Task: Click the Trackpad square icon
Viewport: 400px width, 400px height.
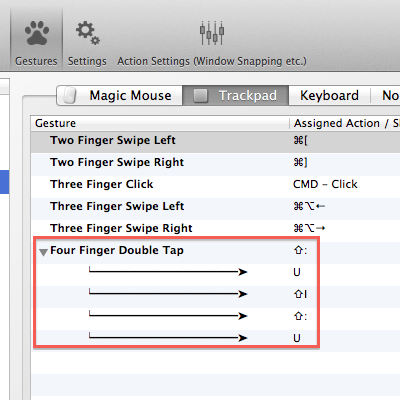Action: [x=201, y=96]
